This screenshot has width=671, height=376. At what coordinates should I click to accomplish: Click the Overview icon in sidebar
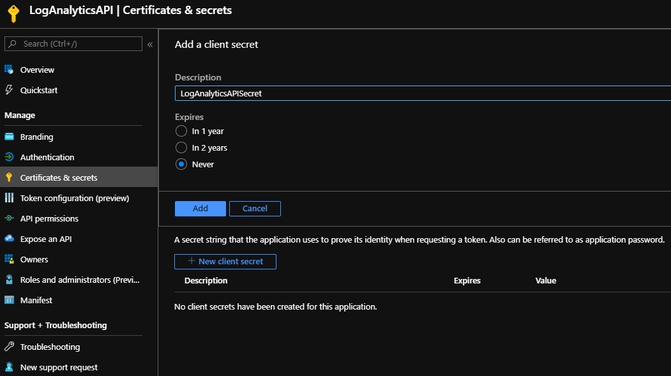pos(9,69)
